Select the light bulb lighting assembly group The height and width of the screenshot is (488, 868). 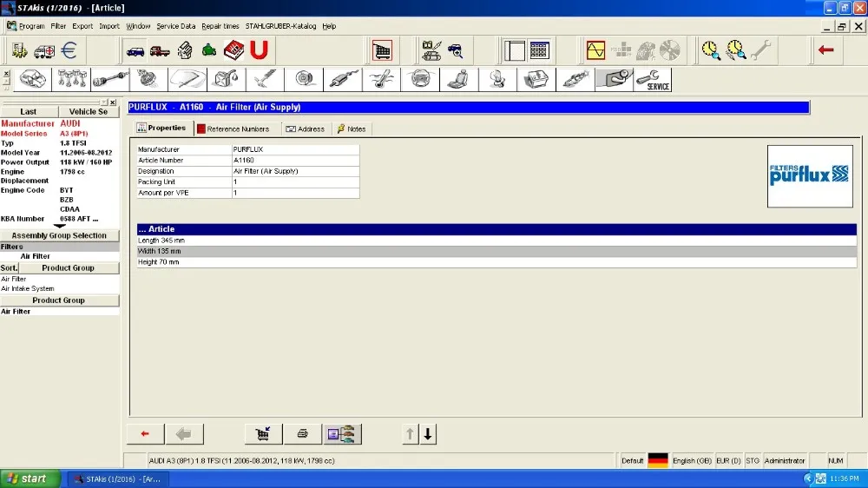[497, 79]
